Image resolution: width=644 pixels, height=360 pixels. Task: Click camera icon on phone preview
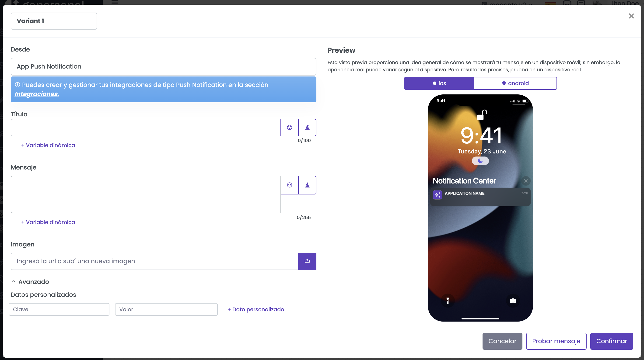pos(513,301)
